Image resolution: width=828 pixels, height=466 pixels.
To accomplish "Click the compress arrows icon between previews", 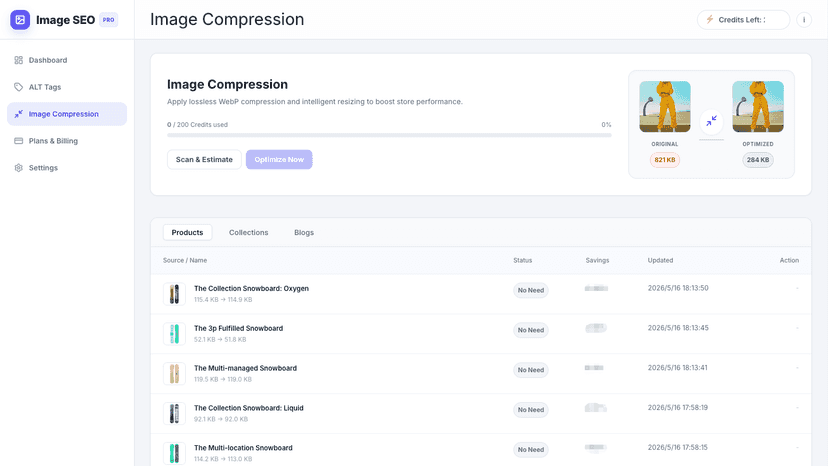I will 711,121.
